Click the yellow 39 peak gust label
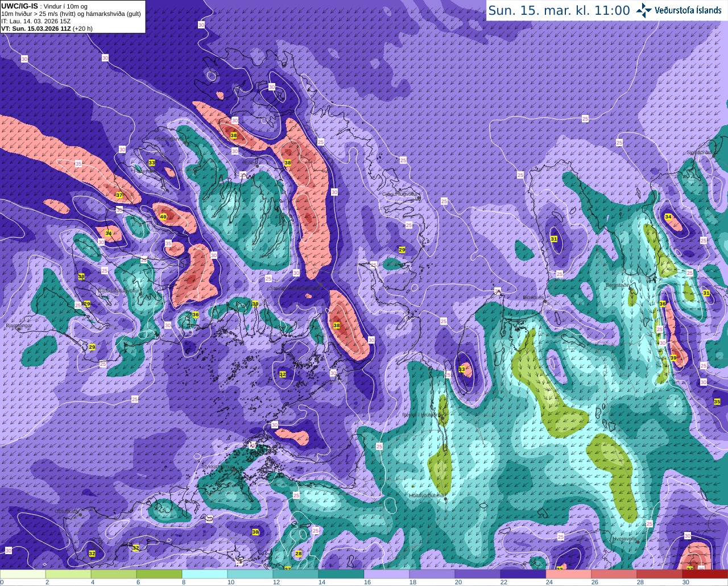 (x=673, y=358)
